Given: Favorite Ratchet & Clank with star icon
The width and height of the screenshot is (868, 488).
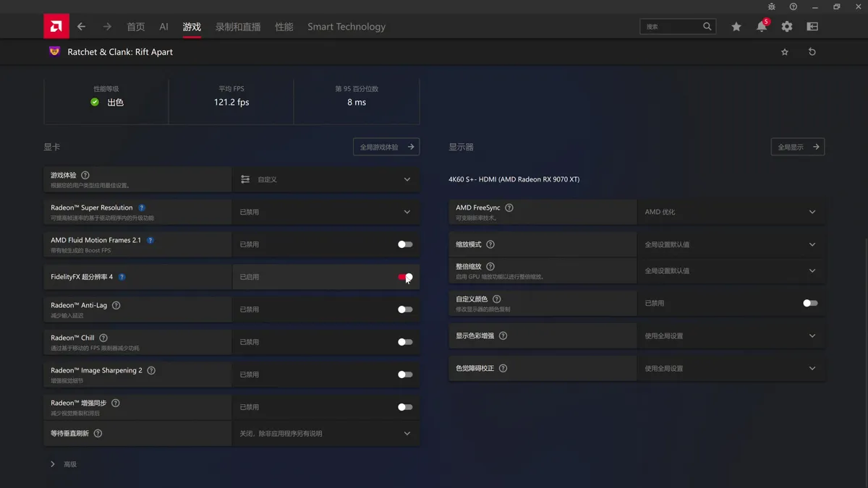Looking at the screenshot, I should point(785,52).
